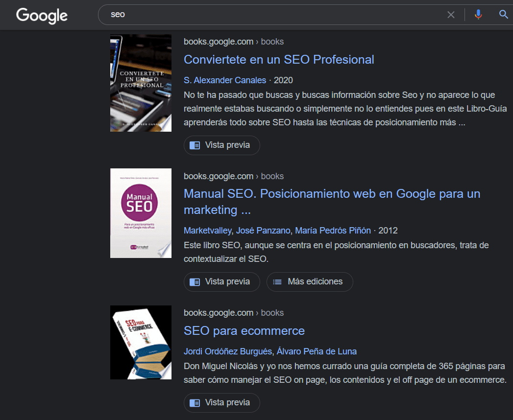The height and width of the screenshot is (420, 513).
Task: Open author link Álvaro Peña de Luna
Action: click(x=317, y=351)
